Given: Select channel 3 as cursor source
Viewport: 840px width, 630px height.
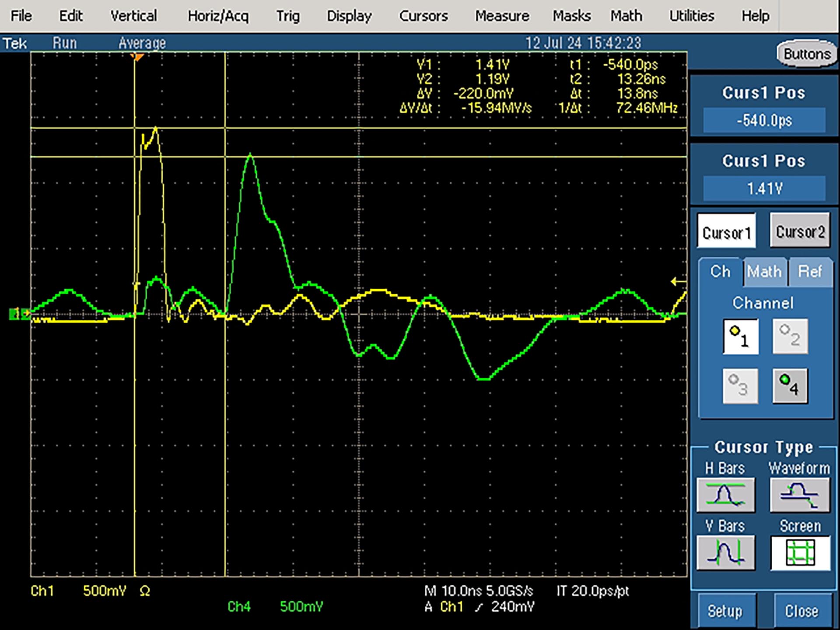Looking at the screenshot, I should 740,386.
